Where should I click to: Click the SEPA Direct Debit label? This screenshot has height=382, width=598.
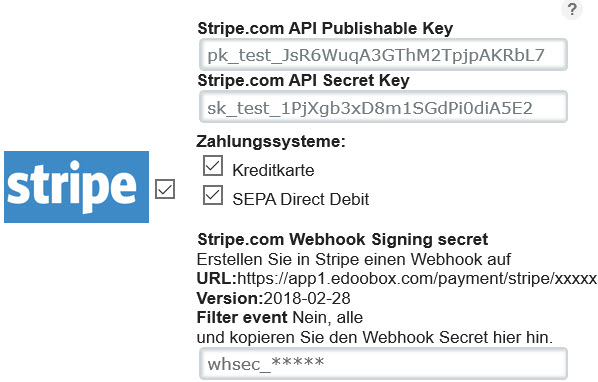click(x=301, y=199)
